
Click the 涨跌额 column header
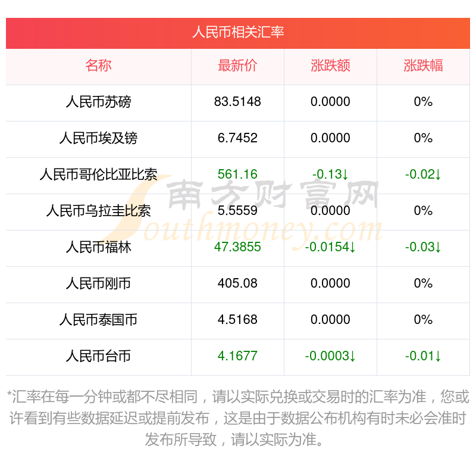[330, 66]
